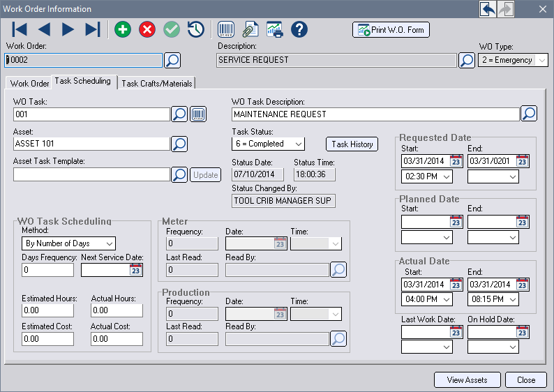
Task: Click the print report icon in toolbar
Action: tap(274, 29)
